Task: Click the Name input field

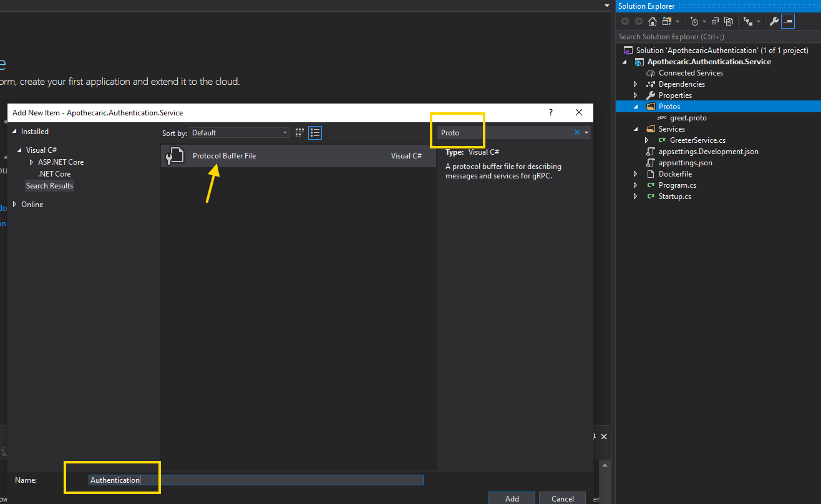Action: coord(256,480)
